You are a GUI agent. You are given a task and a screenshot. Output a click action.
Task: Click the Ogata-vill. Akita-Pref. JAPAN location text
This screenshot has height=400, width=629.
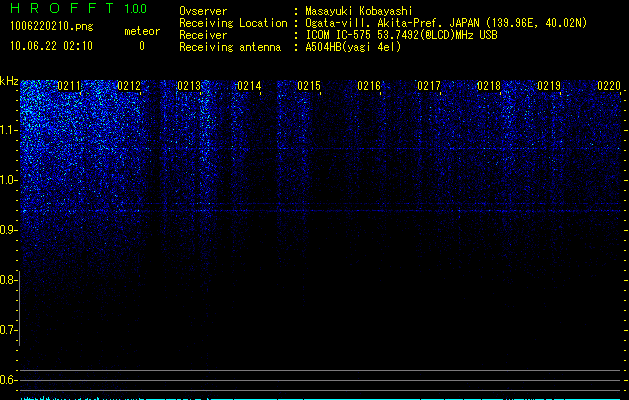coord(446,23)
